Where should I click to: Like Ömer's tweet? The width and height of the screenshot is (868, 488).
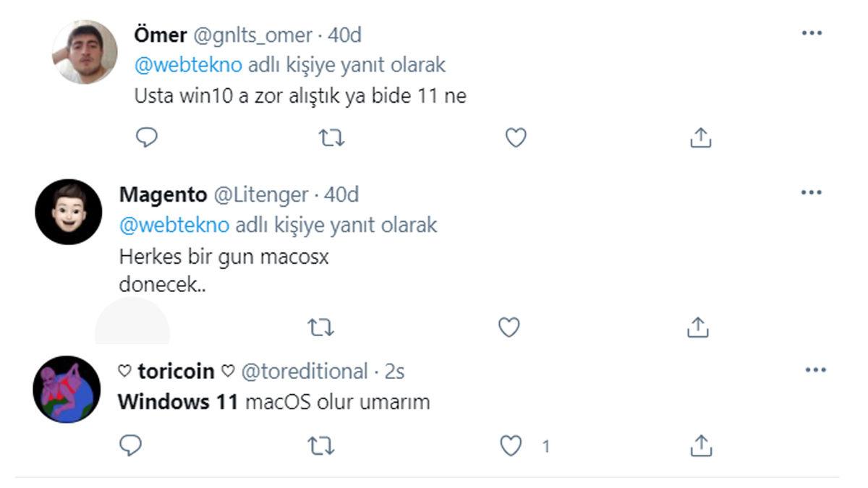click(x=515, y=137)
